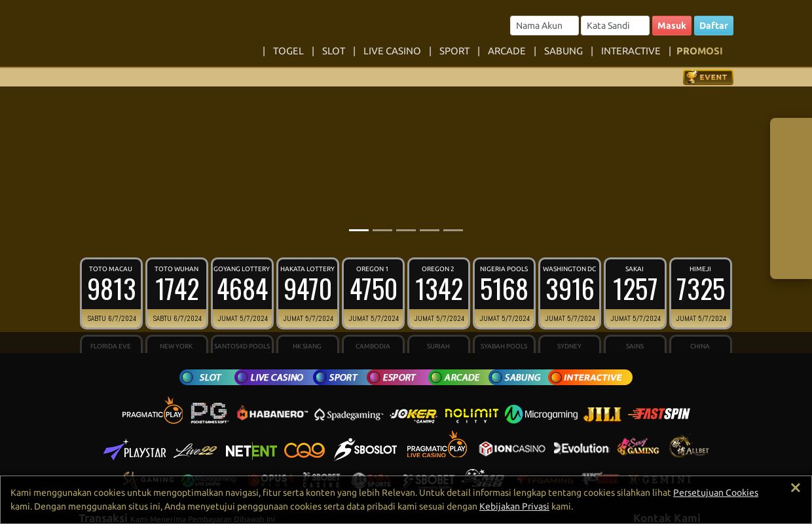Open the Allbet provider logo

(x=689, y=446)
